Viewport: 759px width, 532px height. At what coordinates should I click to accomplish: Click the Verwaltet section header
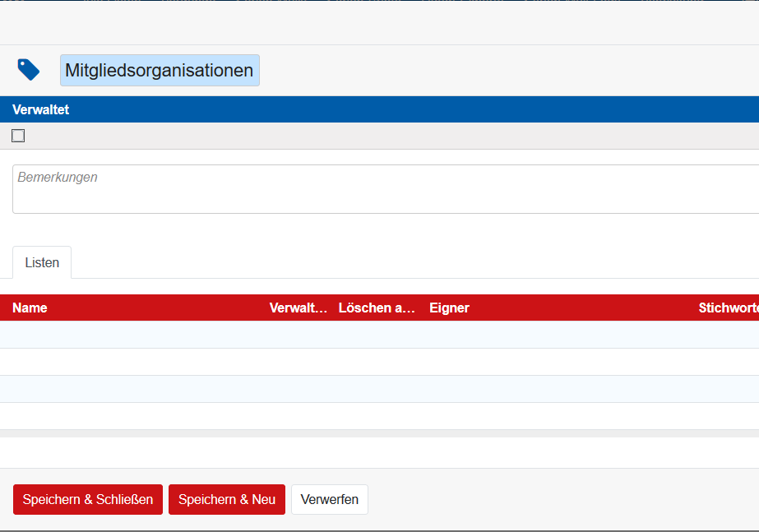[41, 109]
